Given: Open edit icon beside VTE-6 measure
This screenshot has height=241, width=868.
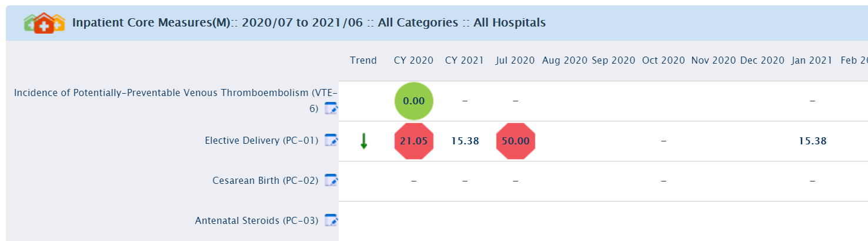Looking at the screenshot, I should click(x=332, y=109).
